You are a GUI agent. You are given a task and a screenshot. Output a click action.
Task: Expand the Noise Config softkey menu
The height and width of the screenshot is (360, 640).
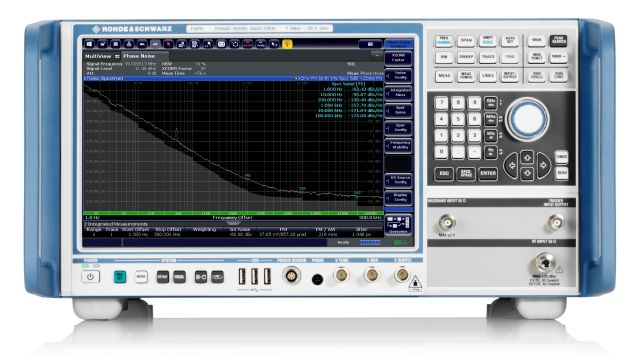click(x=398, y=76)
